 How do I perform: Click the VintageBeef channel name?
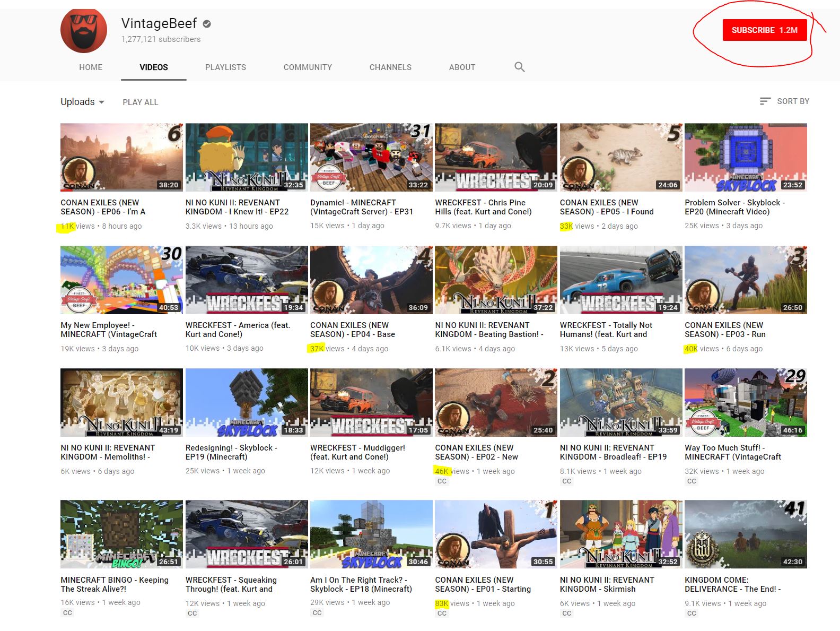pyautogui.click(x=159, y=23)
